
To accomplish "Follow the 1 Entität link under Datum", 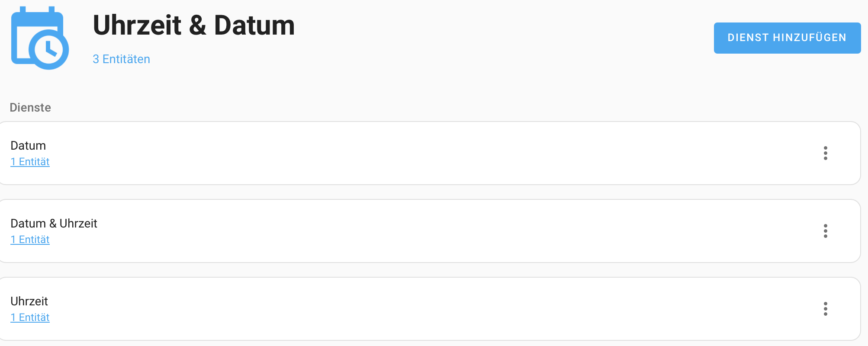I will pos(30,162).
